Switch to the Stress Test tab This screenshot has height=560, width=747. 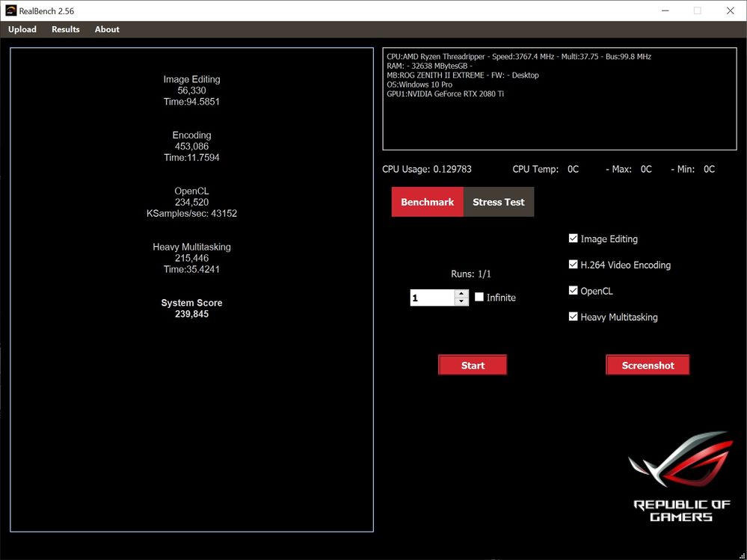coord(498,202)
